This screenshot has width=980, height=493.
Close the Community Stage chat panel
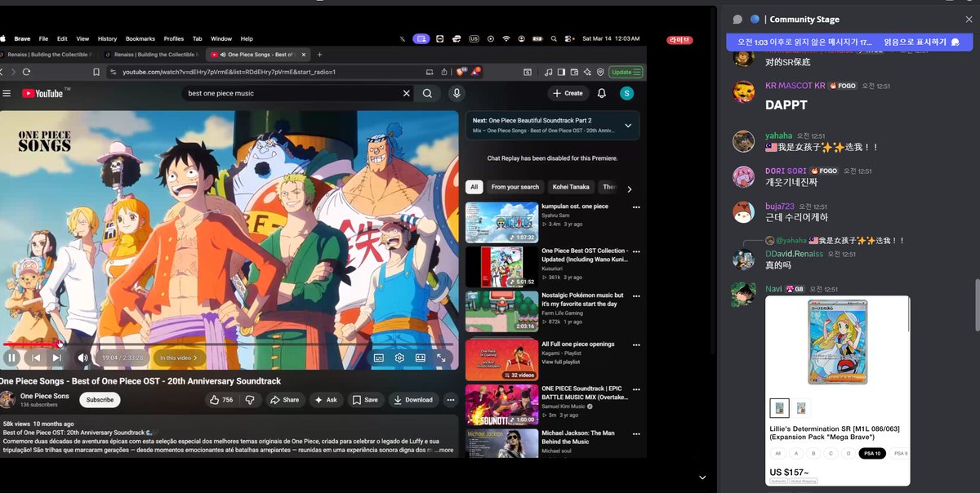[x=969, y=19]
